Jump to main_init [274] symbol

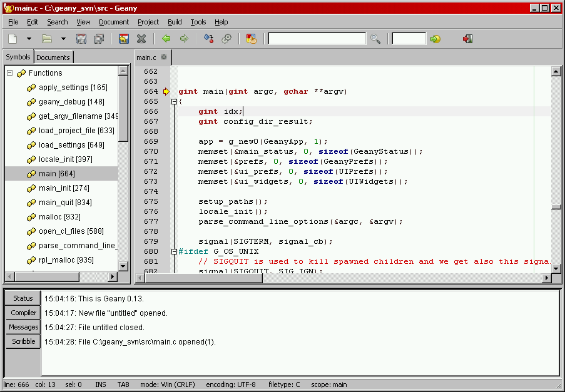pos(64,188)
